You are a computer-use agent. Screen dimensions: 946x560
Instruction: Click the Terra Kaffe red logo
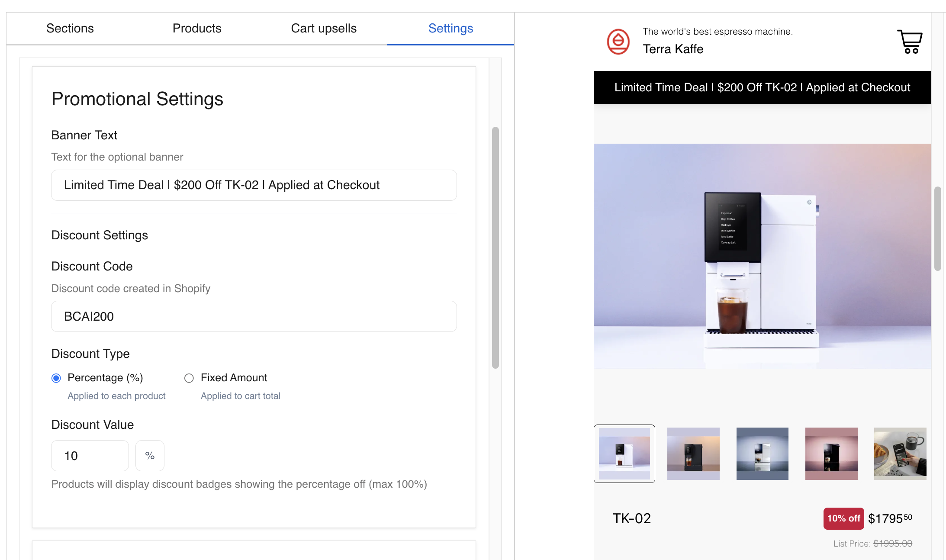(618, 42)
